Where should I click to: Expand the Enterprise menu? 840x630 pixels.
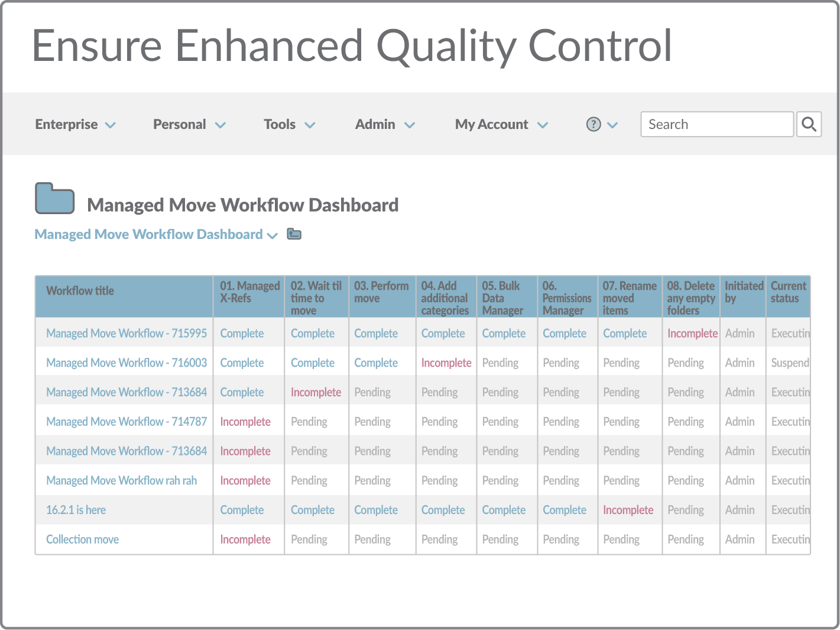75,124
